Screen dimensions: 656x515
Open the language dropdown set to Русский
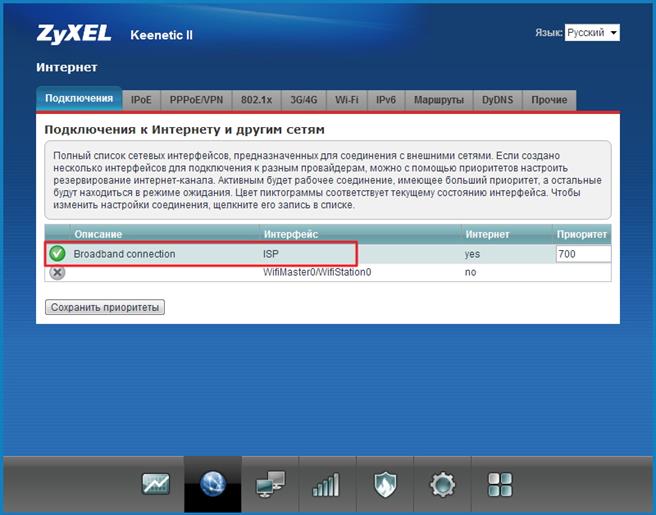tap(592, 33)
